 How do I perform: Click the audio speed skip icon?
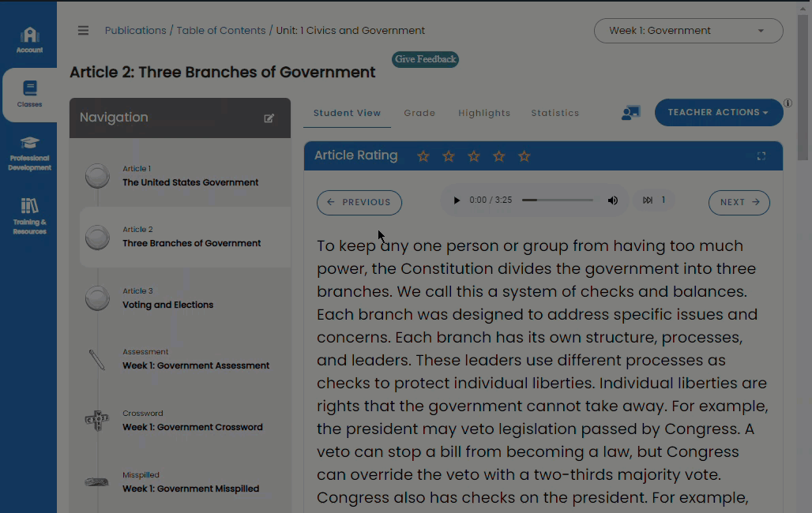coord(648,200)
